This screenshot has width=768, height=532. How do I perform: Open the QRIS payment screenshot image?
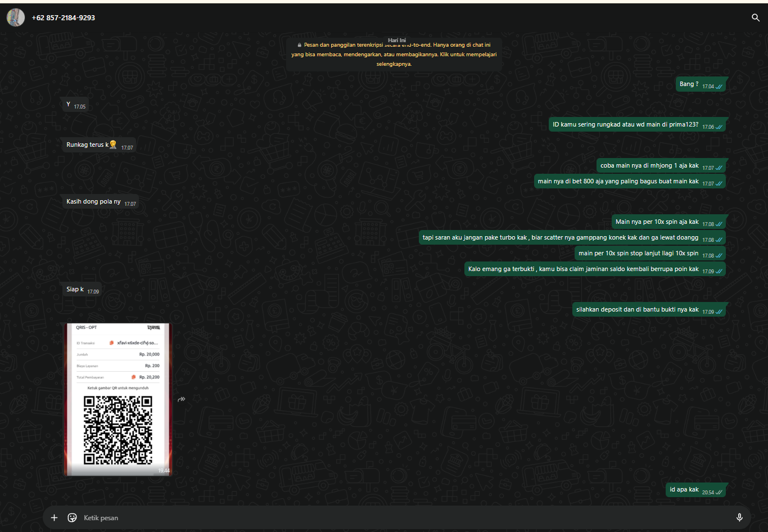click(118, 399)
